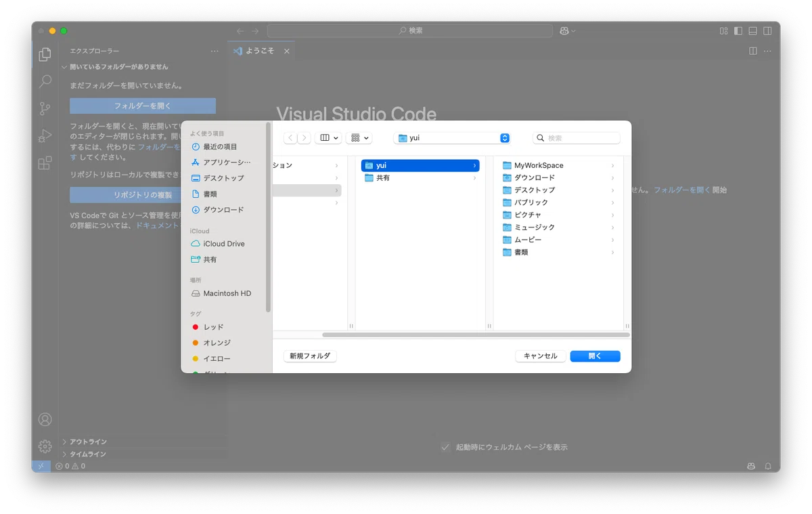Toggle the primary side bar in VS Code
The width and height of the screenshot is (812, 514).
738,31
